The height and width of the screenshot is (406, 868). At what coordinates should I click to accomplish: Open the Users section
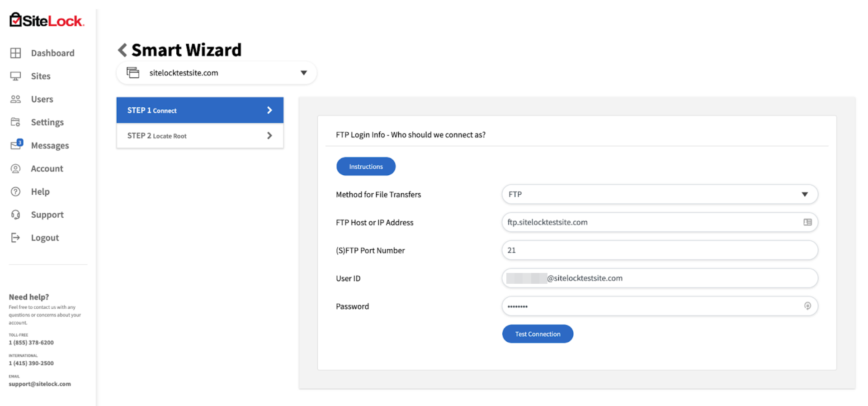(x=42, y=99)
